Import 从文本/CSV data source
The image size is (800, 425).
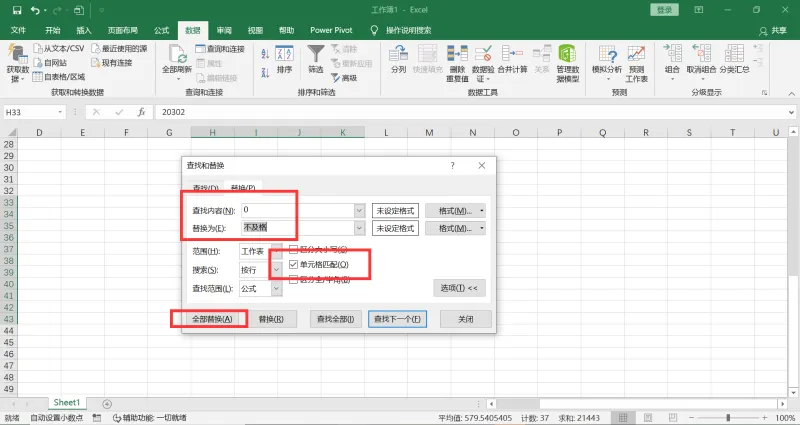[x=59, y=48]
